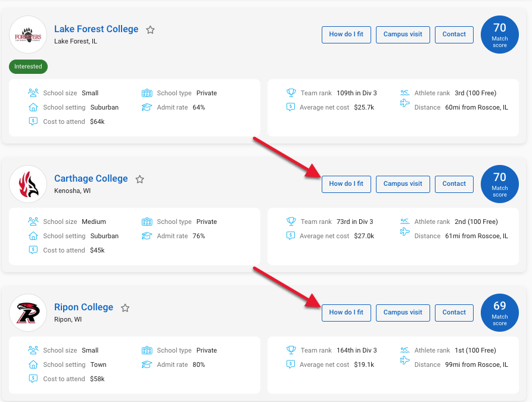The width and height of the screenshot is (532, 402).
Task: Click Lake Forest school type building icon
Action: click(x=147, y=93)
